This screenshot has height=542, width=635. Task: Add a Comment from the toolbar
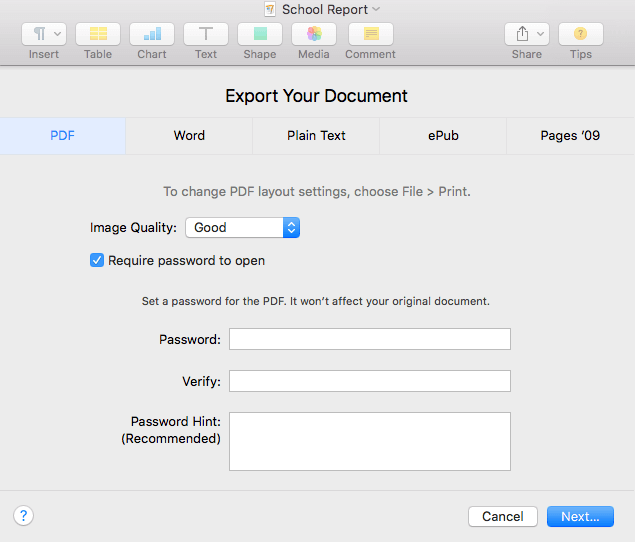coord(371,34)
